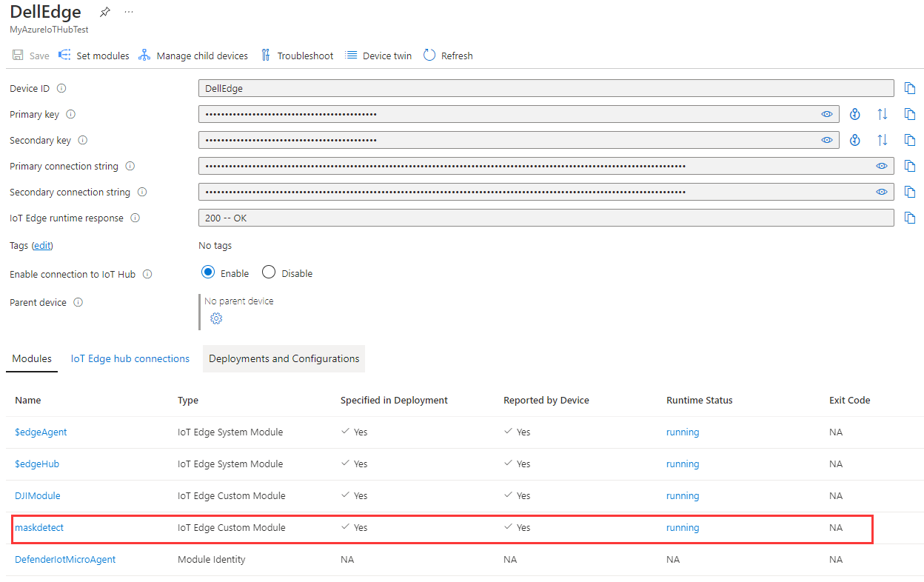Select the Disable radio button
The width and height of the screenshot is (924, 582).
[269, 272]
